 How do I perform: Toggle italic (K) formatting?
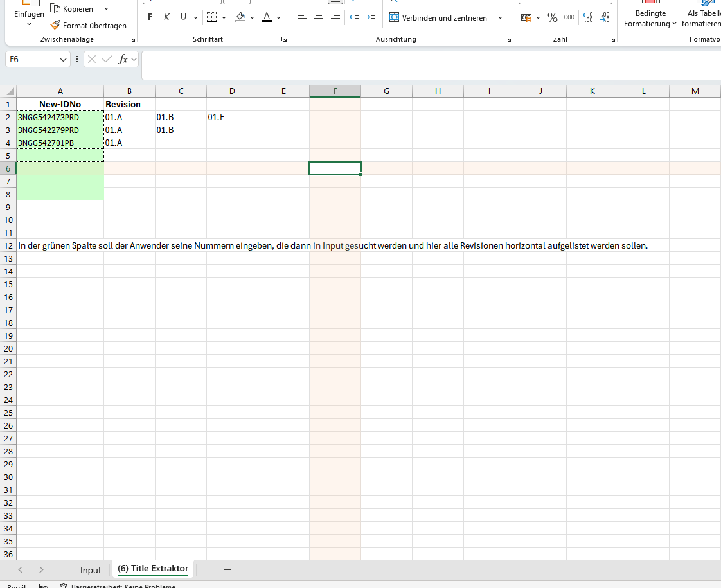pos(166,17)
